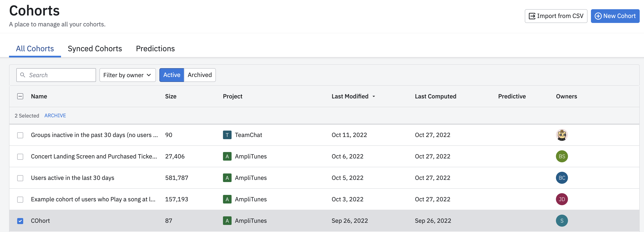Click the search magnifier icon

[x=23, y=75]
